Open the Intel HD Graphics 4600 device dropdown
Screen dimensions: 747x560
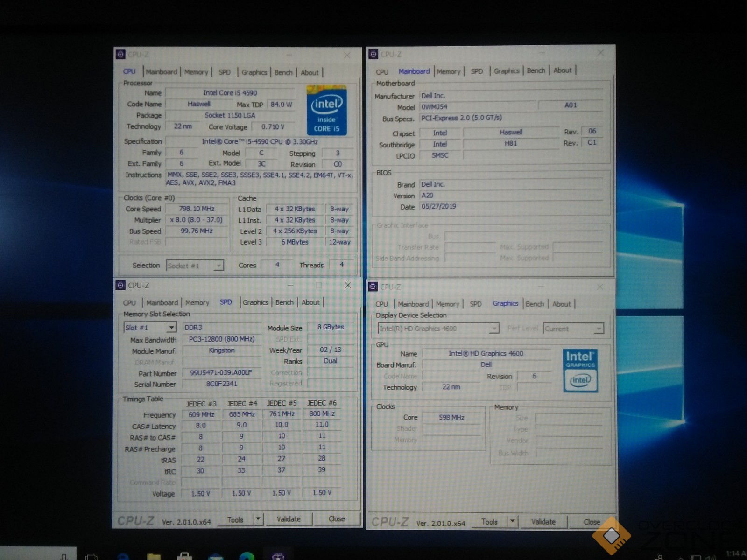493,329
